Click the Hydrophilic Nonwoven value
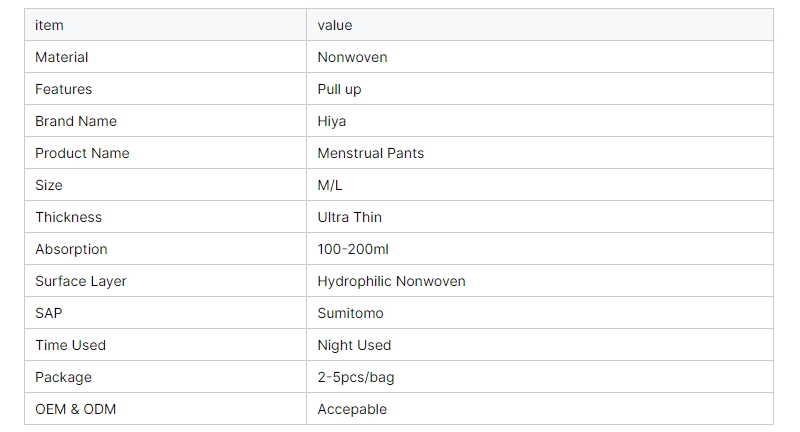This screenshot has height=432, width=800. 391,281
